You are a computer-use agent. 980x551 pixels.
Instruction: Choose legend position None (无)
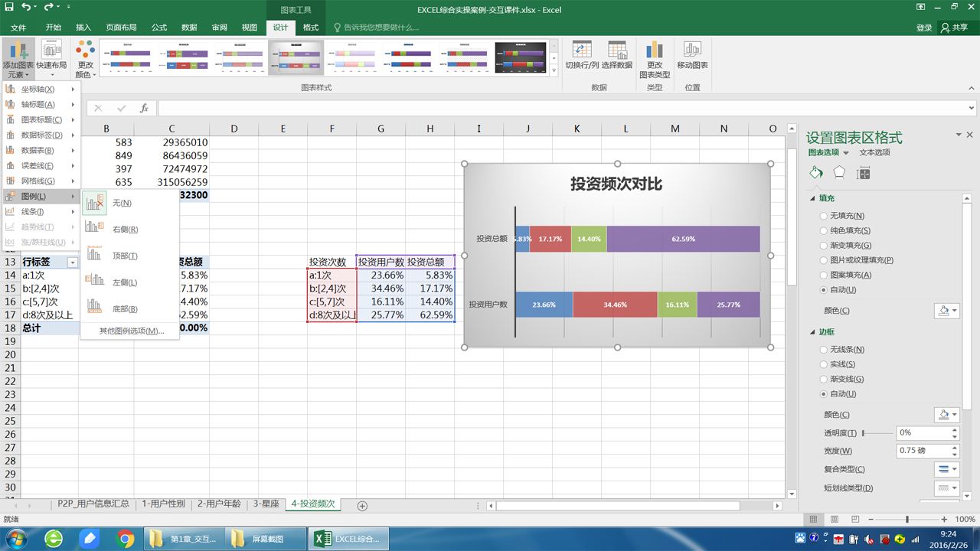pyautogui.click(x=129, y=203)
